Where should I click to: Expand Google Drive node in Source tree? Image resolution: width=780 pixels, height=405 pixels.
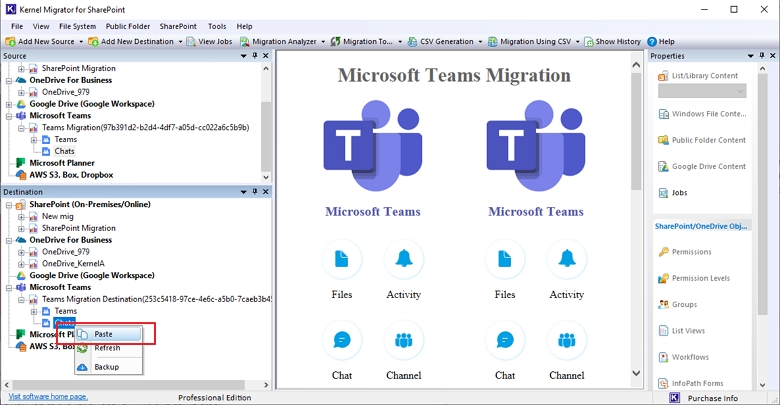pyautogui.click(x=9, y=104)
